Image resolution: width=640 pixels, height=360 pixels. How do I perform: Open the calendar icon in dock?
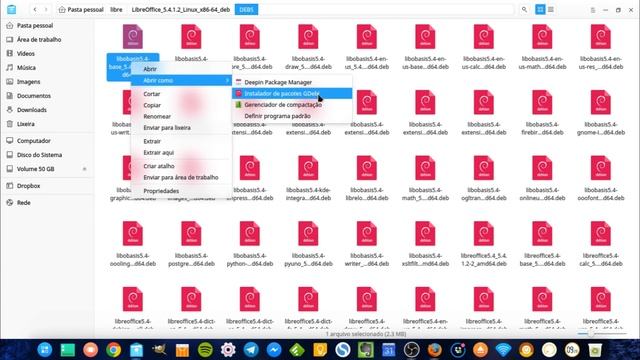[x=389, y=350]
